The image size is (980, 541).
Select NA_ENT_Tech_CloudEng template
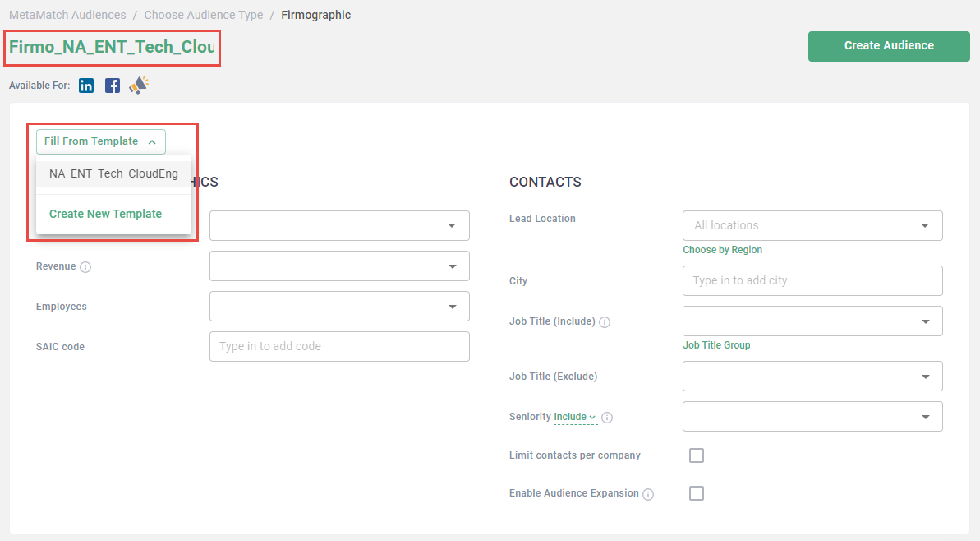113,173
